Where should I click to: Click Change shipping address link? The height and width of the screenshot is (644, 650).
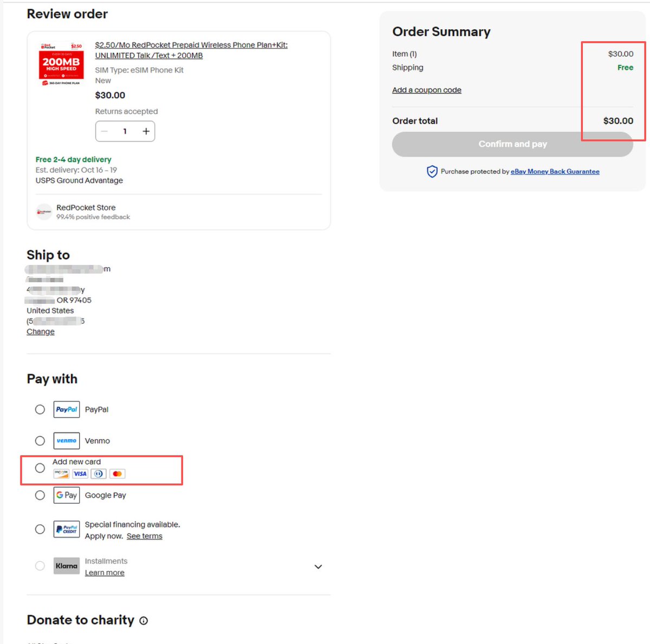(x=41, y=331)
